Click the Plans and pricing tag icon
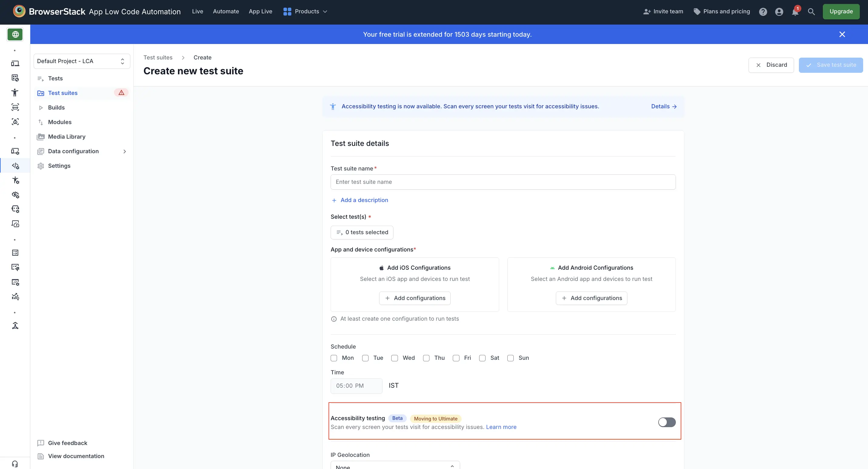Image resolution: width=868 pixels, height=469 pixels. (x=697, y=12)
